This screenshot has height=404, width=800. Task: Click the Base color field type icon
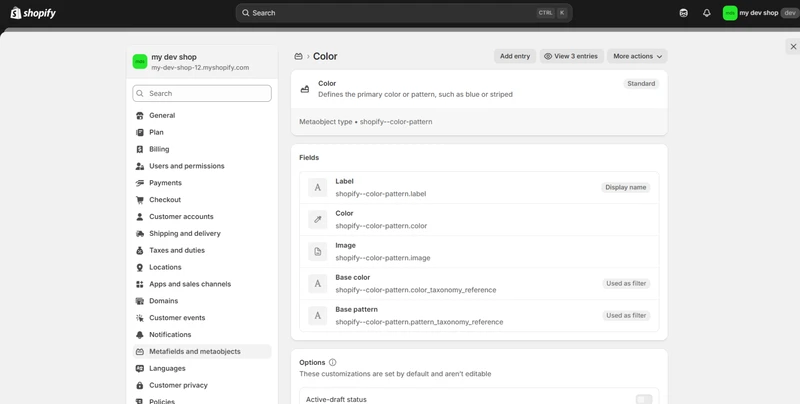point(317,284)
